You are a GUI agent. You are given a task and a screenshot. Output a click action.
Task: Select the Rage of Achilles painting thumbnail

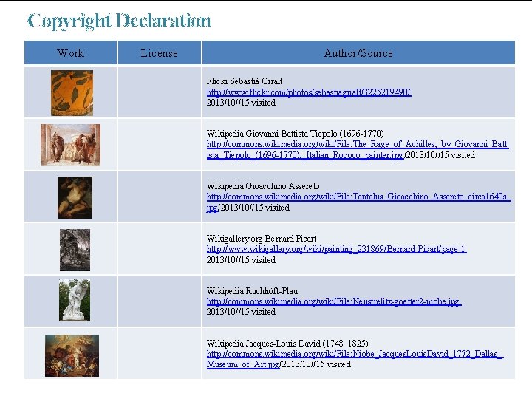click(x=71, y=145)
